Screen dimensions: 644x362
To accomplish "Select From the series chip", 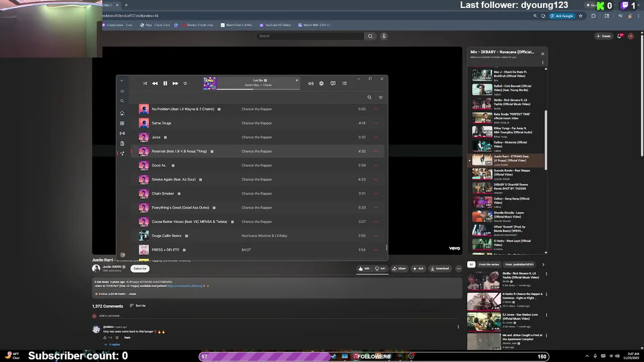I will pyautogui.click(x=489, y=264).
